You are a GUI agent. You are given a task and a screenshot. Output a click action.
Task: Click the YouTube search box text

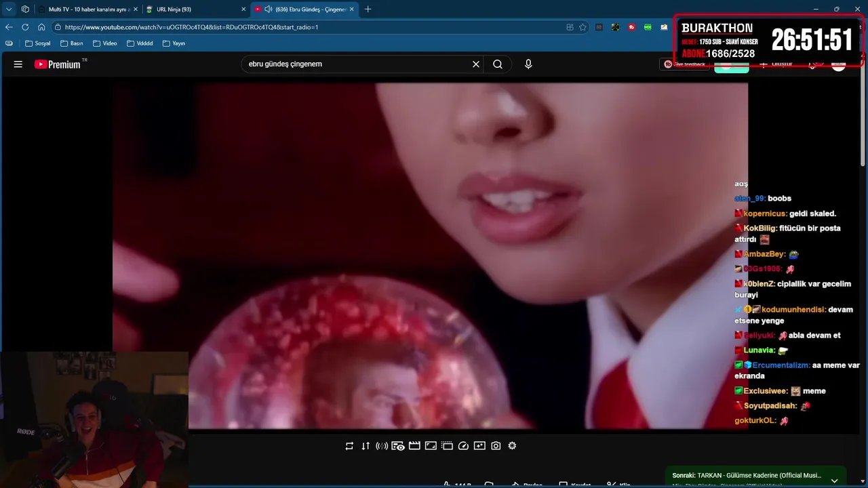[x=285, y=64]
